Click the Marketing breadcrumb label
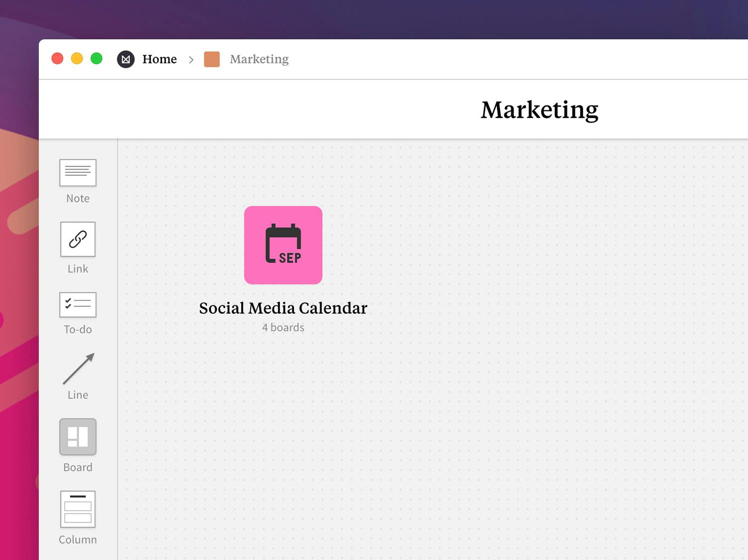This screenshot has height=560, width=748. [259, 59]
